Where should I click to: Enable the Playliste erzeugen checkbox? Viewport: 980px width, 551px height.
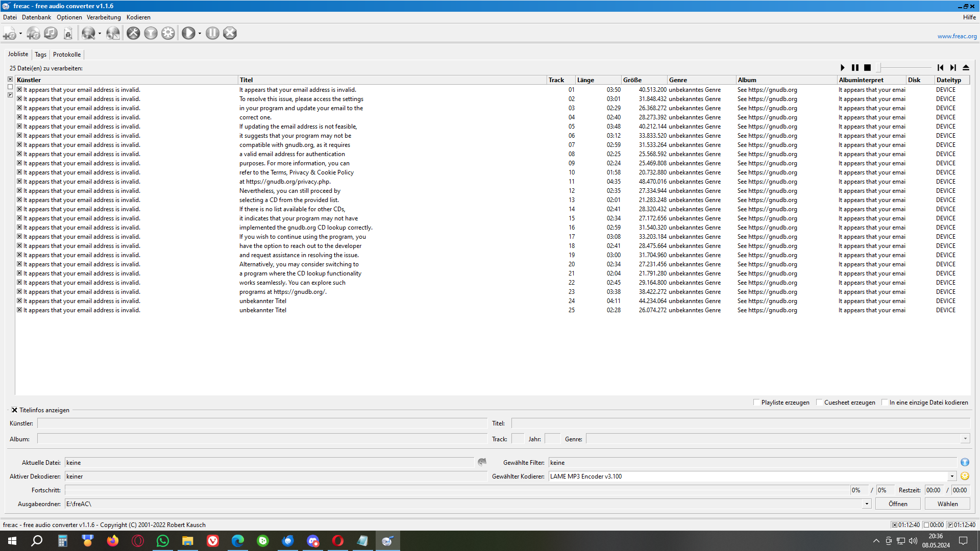pos(756,403)
